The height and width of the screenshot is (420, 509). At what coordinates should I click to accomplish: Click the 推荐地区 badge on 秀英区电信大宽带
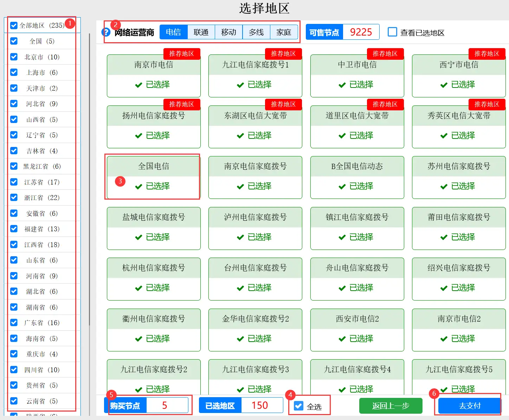click(487, 104)
